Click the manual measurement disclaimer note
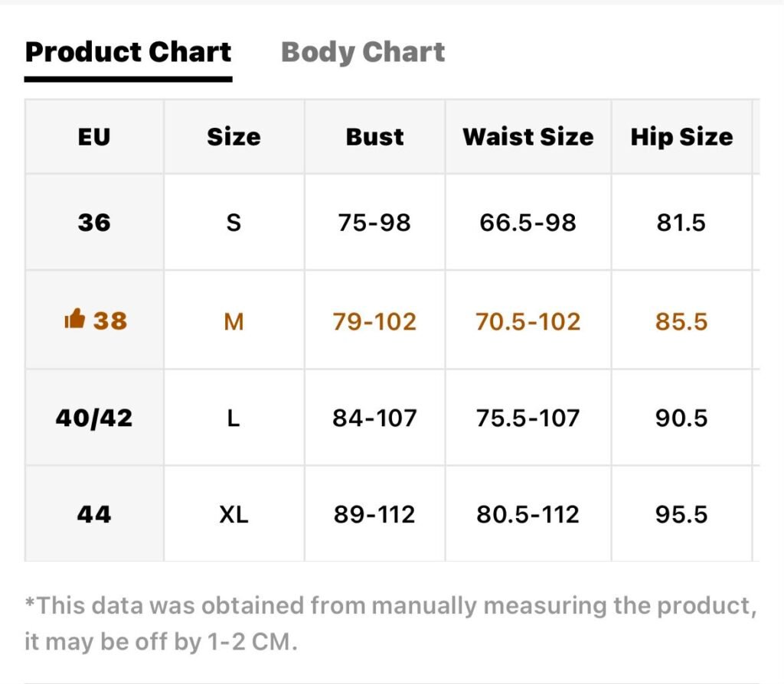 click(391, 624)
